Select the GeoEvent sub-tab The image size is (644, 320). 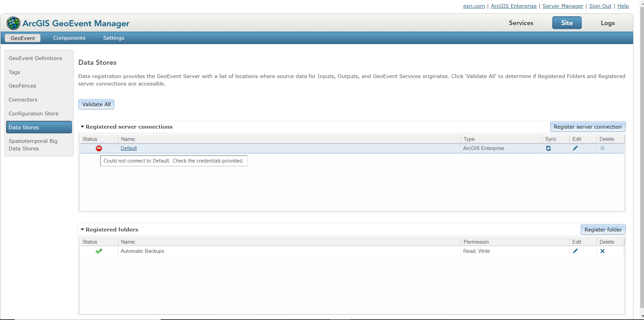[x=23, y=38]
